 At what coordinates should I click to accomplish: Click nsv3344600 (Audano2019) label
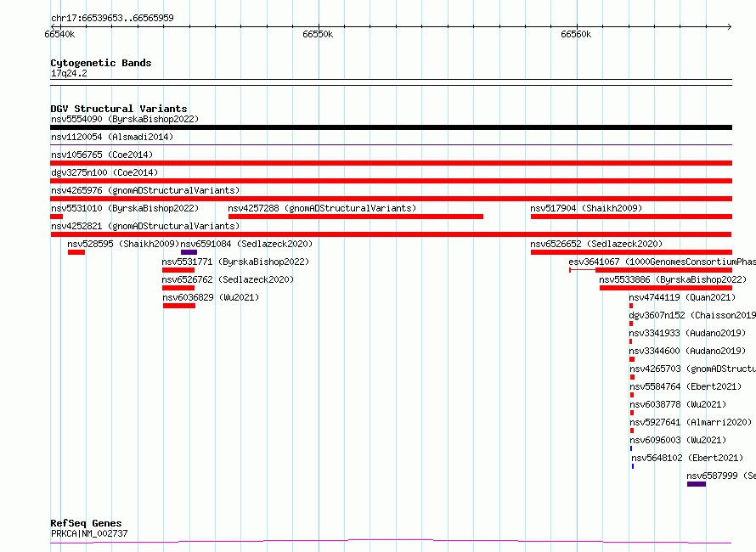(687, 351)
